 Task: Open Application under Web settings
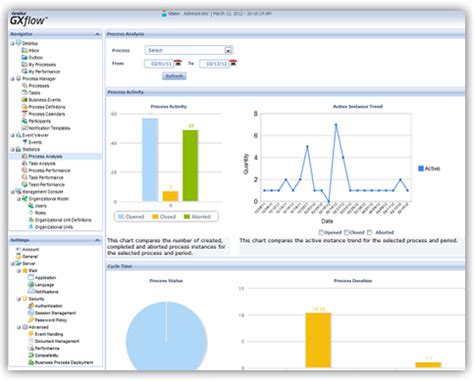pos(45,278)
